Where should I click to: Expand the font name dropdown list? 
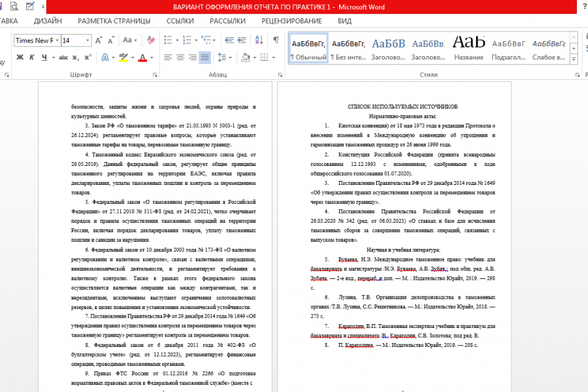click(x=57, y=40)
